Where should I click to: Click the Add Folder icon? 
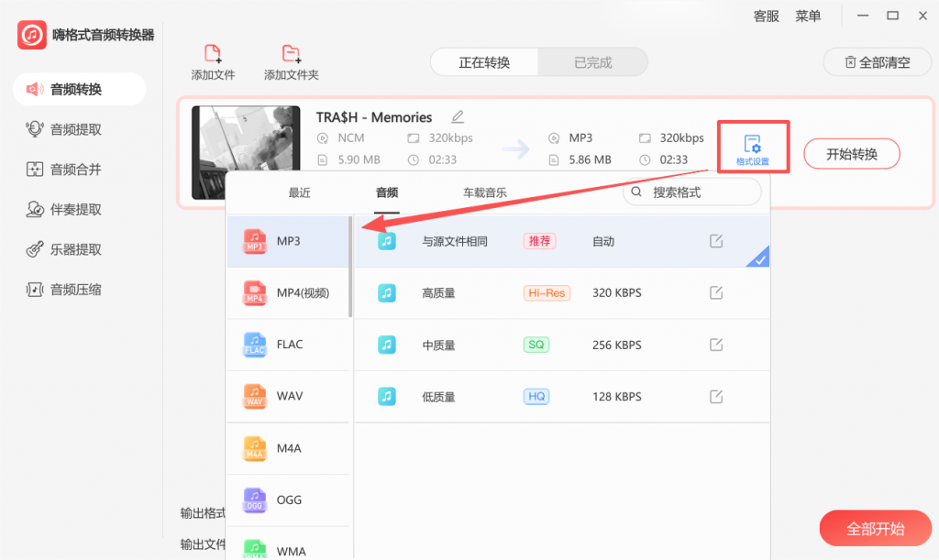coord(291,53)
